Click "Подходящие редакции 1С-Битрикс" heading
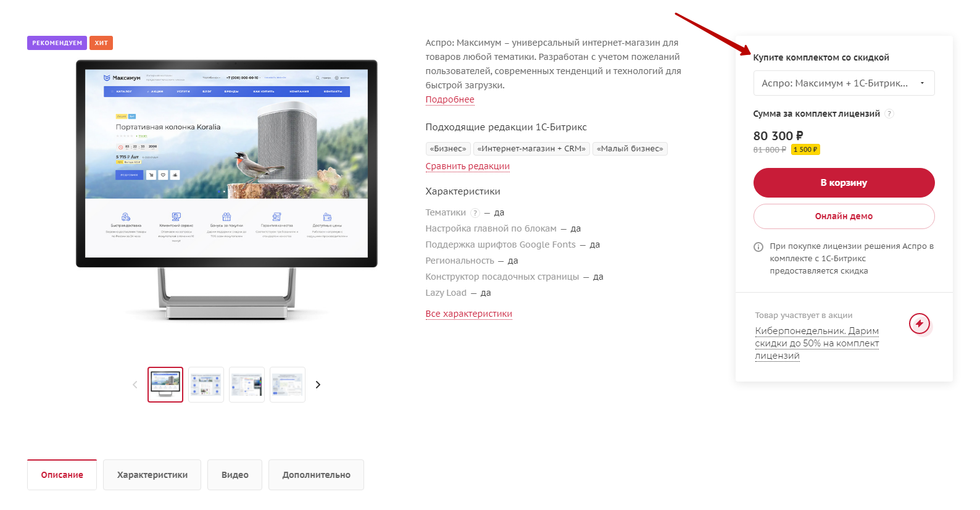 click(506, 127)
